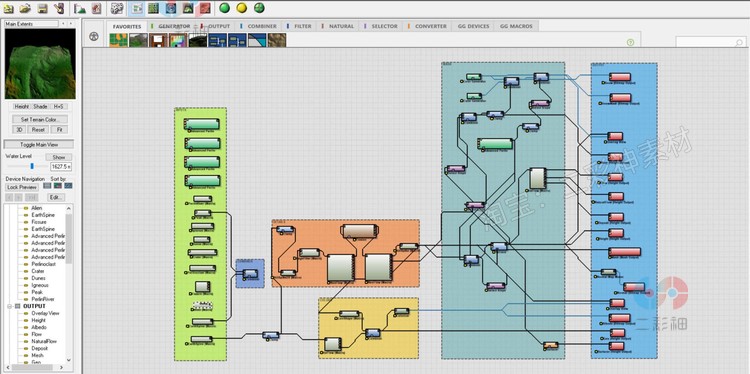Screen dimensions: 750x374
Task: Start the build with the green sphere
Action: click(x=224, y=8)
